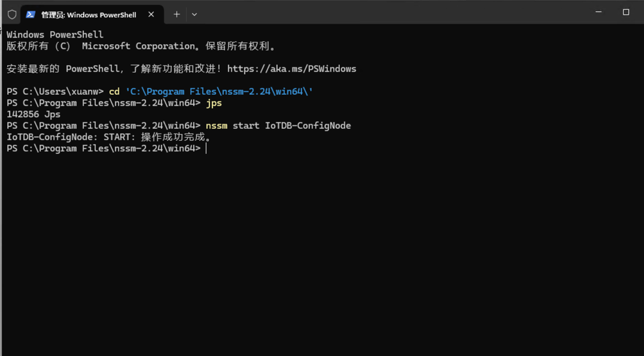Viewport: 644px width, 356px height.
Task: Minimize the terminal window
Action: click(599, 12)
